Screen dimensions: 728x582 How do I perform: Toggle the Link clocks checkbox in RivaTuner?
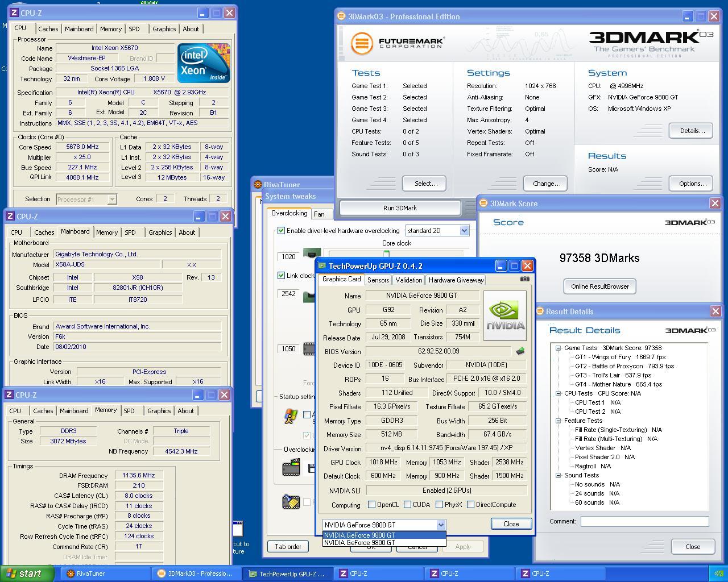tap(281, 275)
